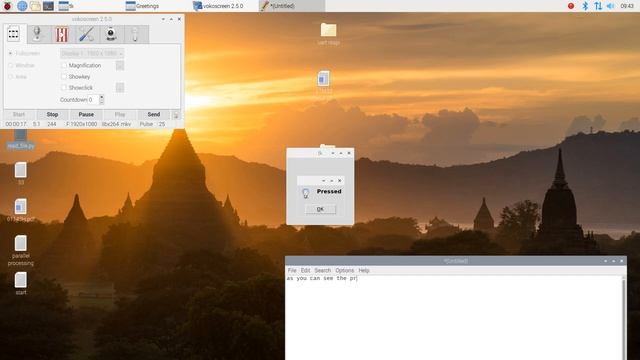The height and width of the screenshot is (360, 640).
Task: Pause the vokoscreen recording
Action: pyautogui.click(x=86, y=115)
